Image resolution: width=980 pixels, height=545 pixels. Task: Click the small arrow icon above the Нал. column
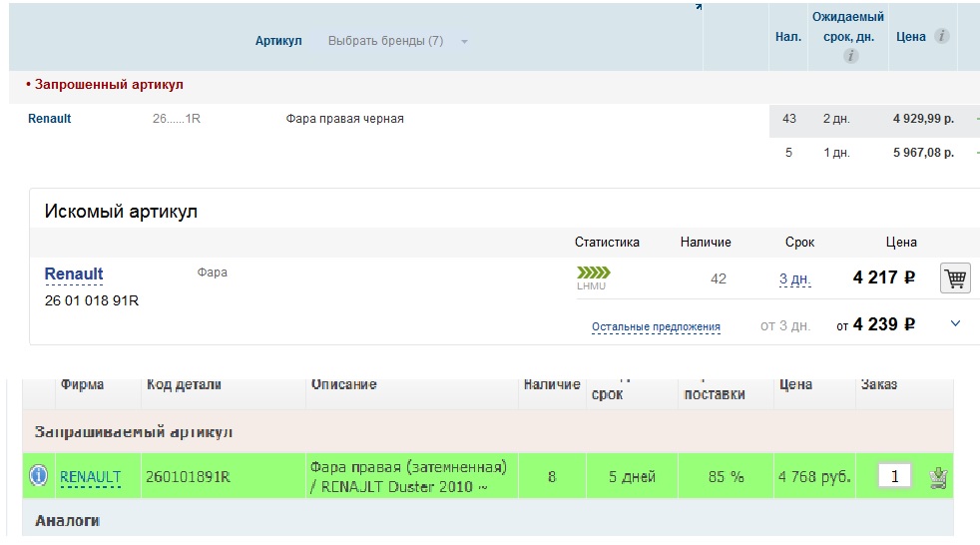(699, 6)
